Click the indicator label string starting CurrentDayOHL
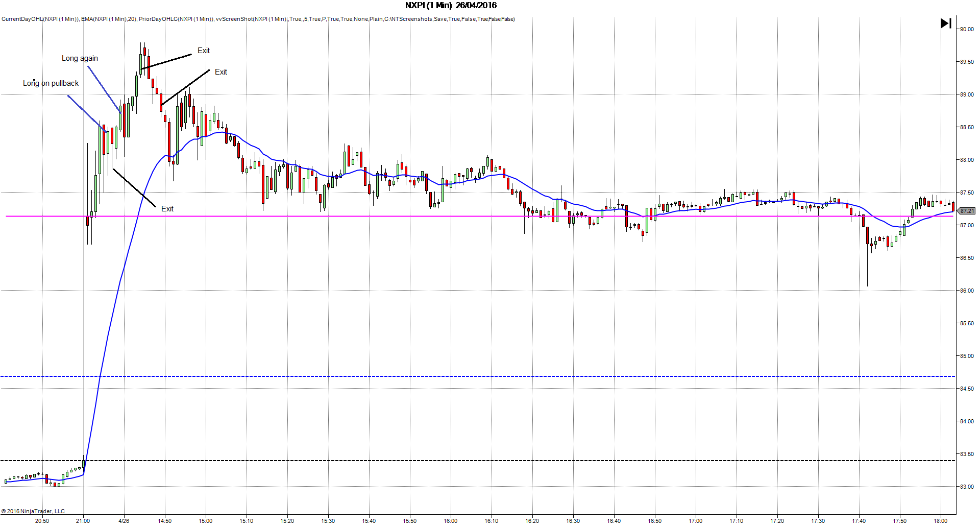Image resolution: width=980 pixels, height=528 pixels. [258, 19]
